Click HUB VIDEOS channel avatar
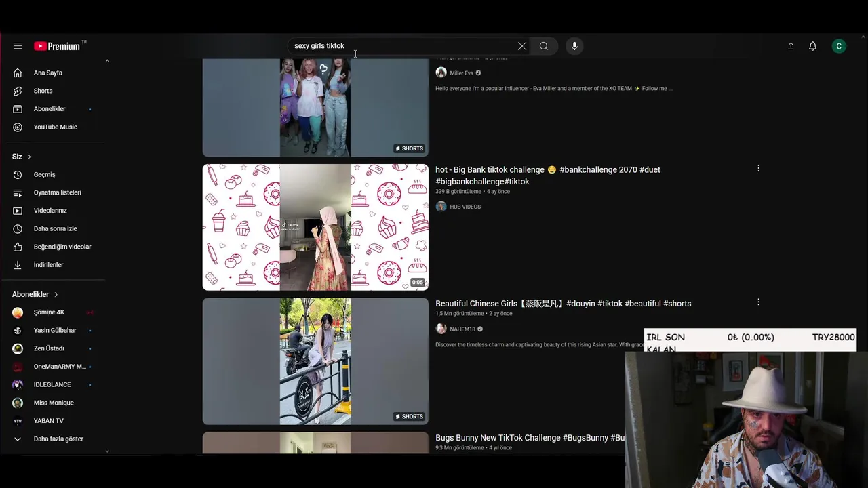 click(441, 207)
